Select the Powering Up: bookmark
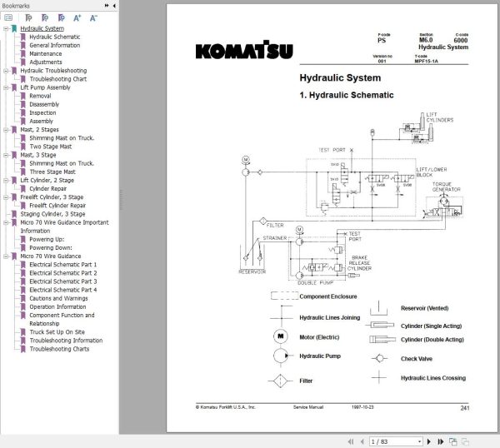Viewport: 500px width, 448px height. point(47,239)
